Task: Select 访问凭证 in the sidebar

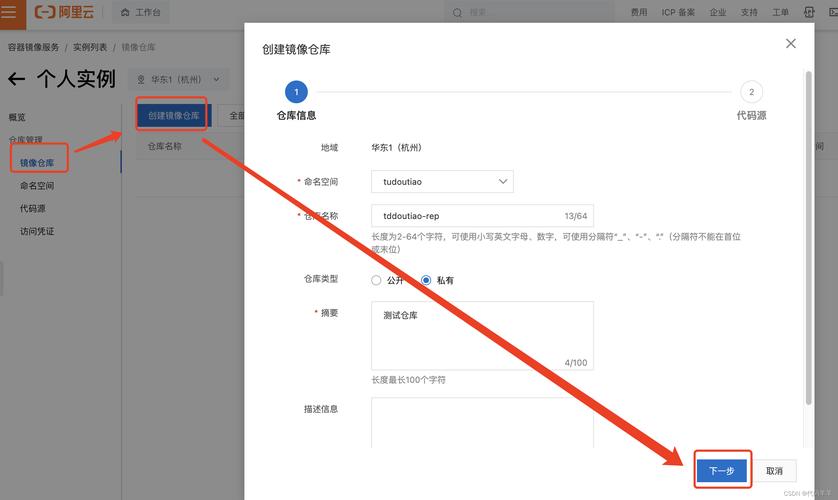Action: pyautogui.click(x=37, y=231)
